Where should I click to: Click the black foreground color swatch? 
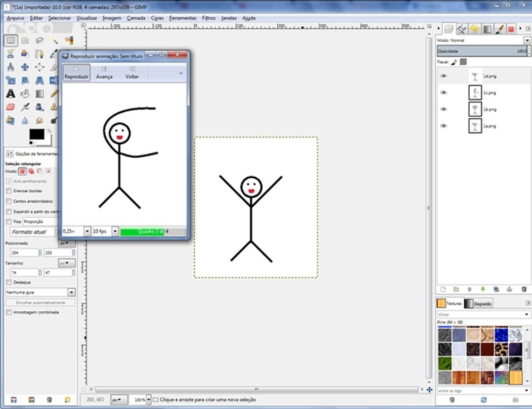(x=37, y=135)
